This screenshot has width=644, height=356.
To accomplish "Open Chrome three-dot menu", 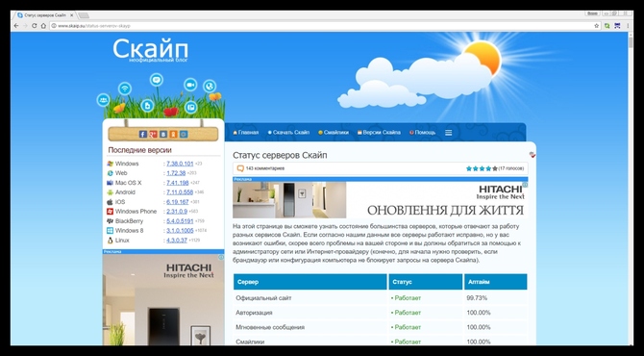I will tap(628, 25).
